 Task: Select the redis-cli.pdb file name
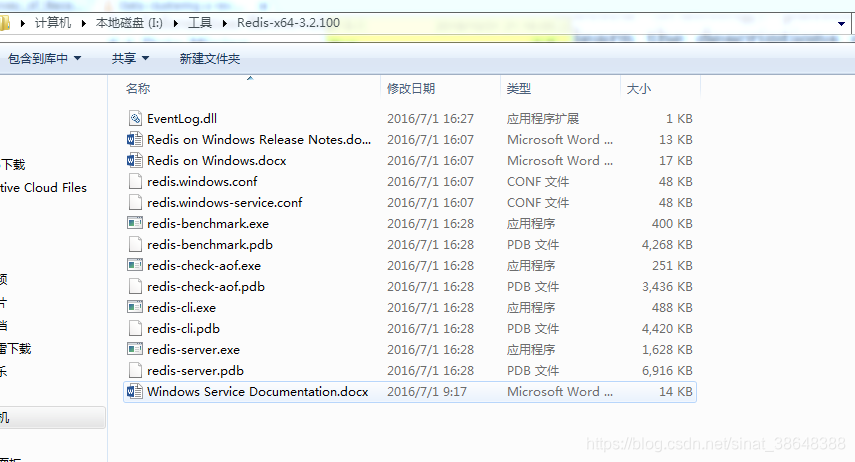point(183,328)
